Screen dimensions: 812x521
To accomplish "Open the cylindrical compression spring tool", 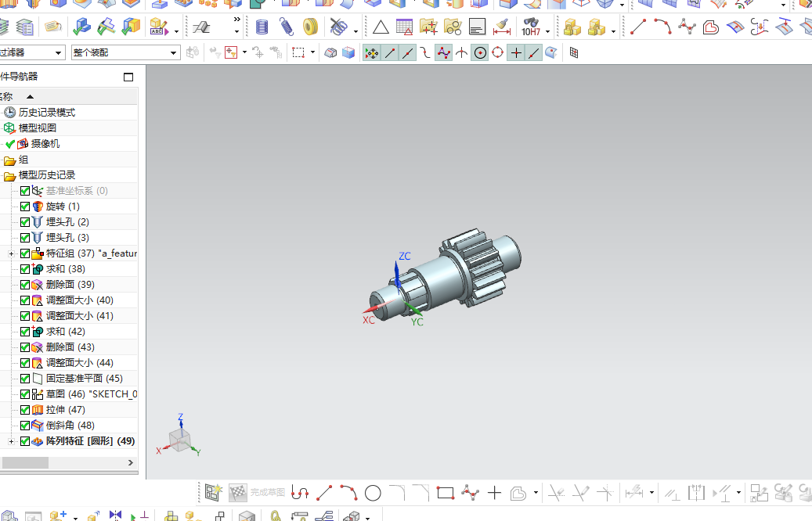I will coord(262,27).
